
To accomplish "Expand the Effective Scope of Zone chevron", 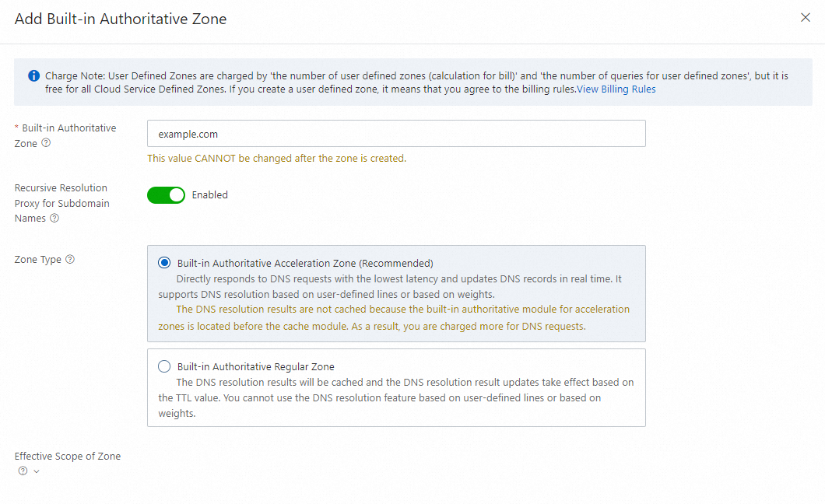I will pyautogui.click(x=36, y=471).
